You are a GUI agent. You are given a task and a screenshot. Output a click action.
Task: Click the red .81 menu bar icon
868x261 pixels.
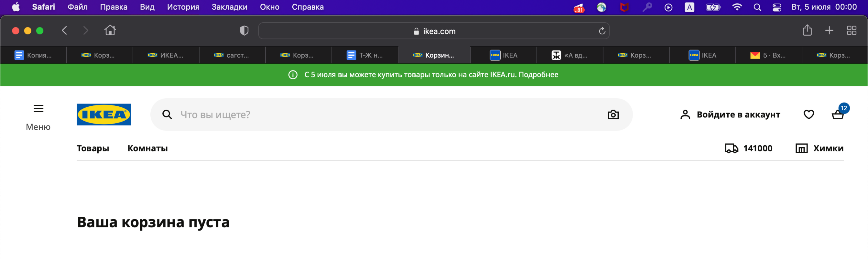pyautogui.click(x=579, y=8)
